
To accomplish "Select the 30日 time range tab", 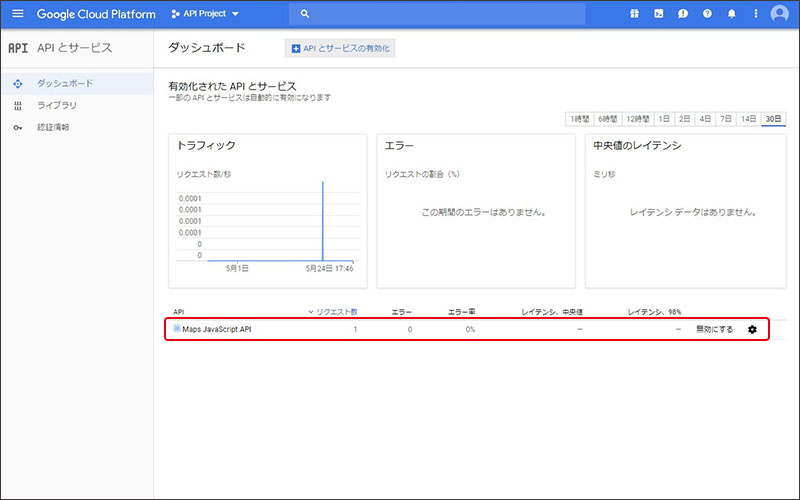I will point(773,119).
